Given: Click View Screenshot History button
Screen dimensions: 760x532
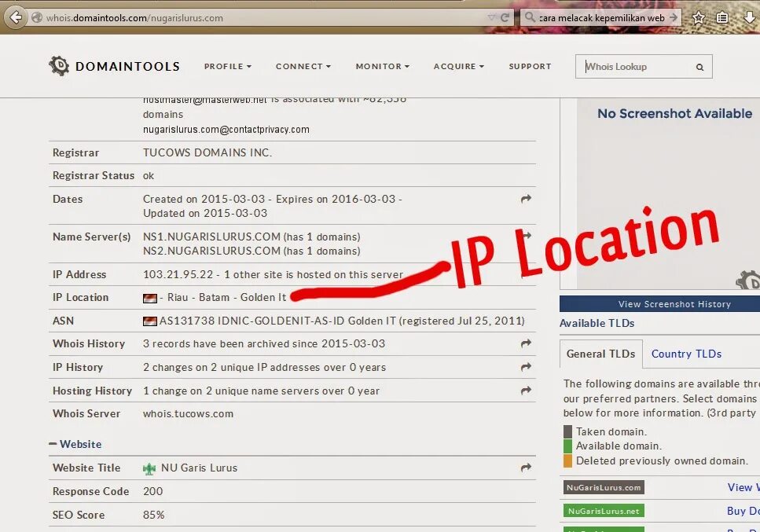Looking at the screenshot, I should (659, 304).
